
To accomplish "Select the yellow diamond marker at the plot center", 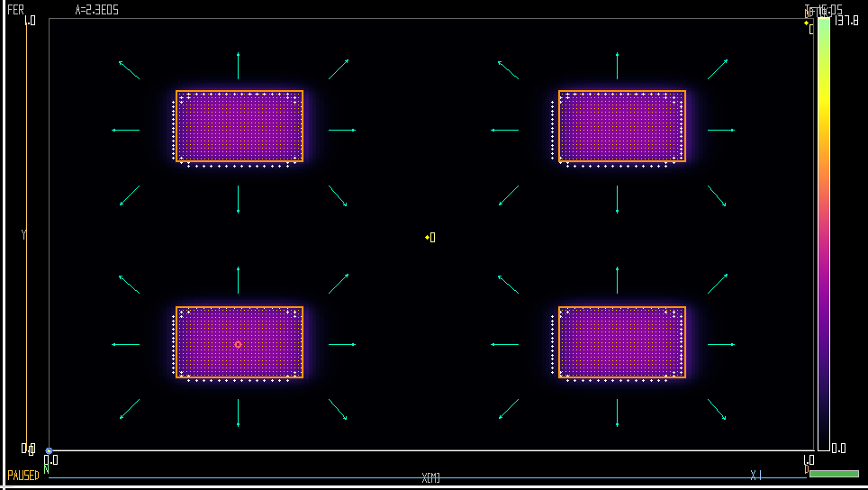I will [x=428, y=237].
